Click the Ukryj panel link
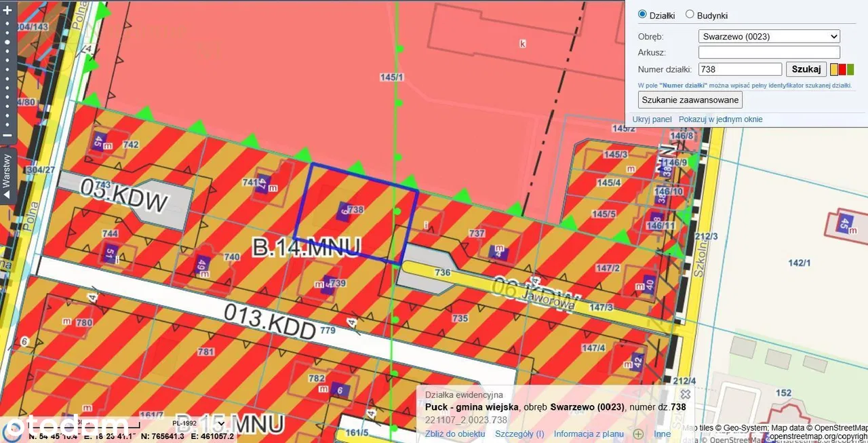Image resolution: width=868 pixels, height=443 pixels. (x=652, y=119)
